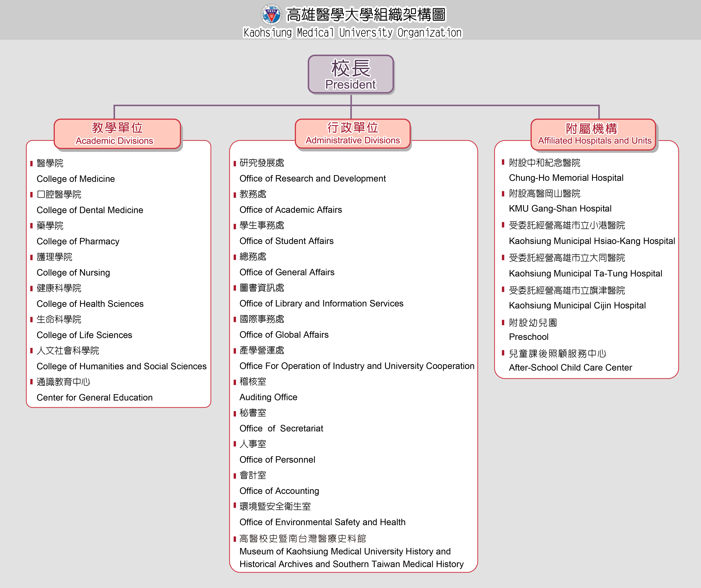
Task: Click 教務處 Chinese label
Action: 253,194
